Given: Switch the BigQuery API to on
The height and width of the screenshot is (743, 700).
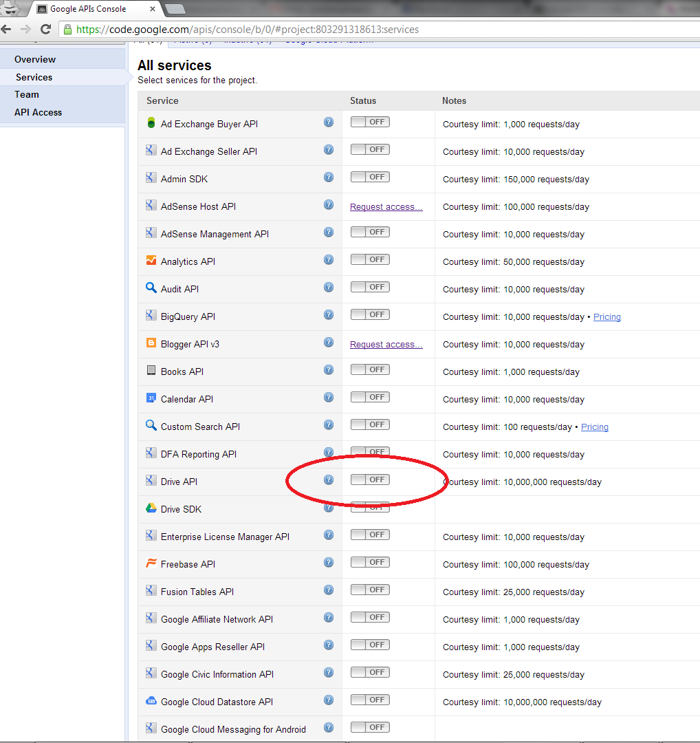Looking at the screenshot, I should click(369, 314).
